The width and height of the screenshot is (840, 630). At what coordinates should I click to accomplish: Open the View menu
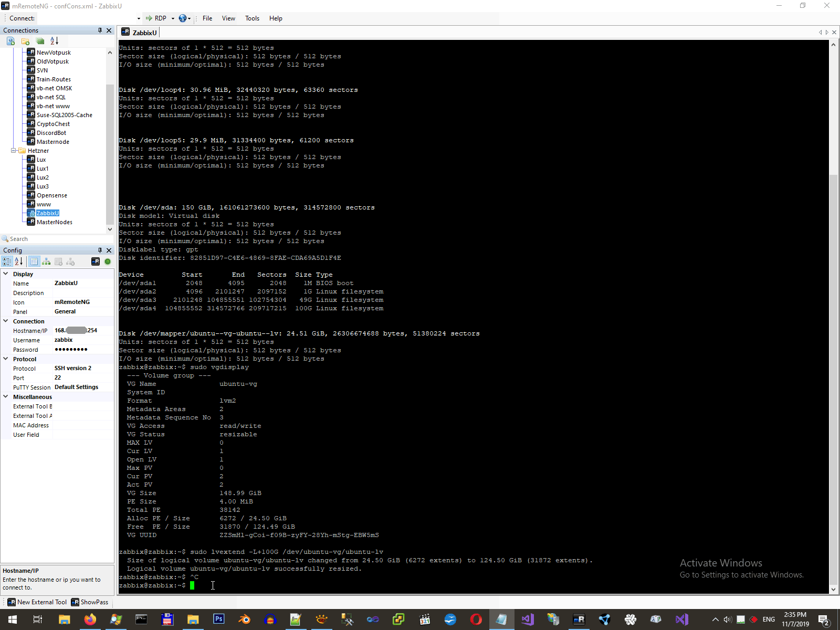click(x=228, y=18)
